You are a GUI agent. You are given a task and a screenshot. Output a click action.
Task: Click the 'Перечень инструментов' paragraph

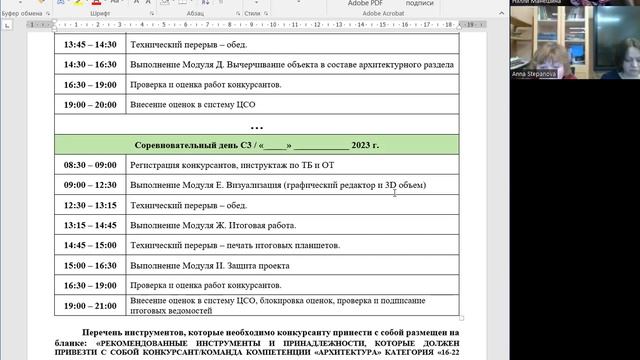257,342
